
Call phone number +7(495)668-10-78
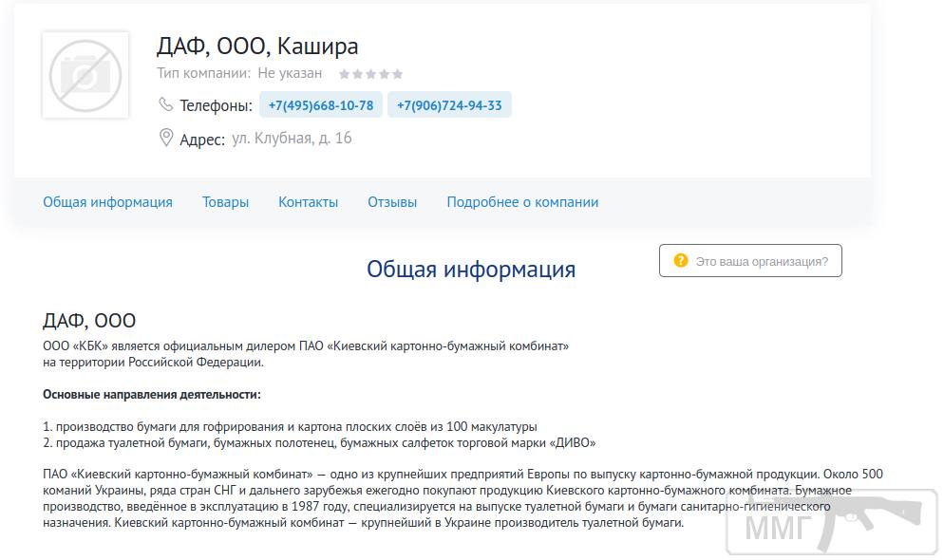click(x=321, y=105)
